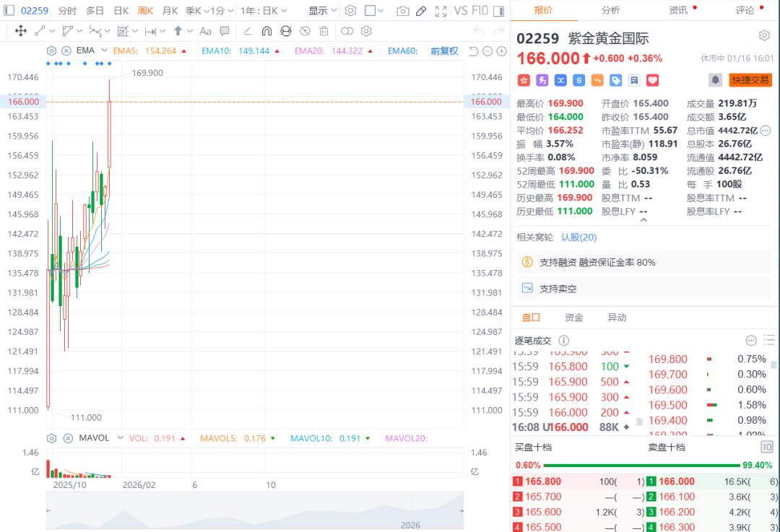
Task: Open chart settings gear in top toolbar
Action: pos(351,10)
